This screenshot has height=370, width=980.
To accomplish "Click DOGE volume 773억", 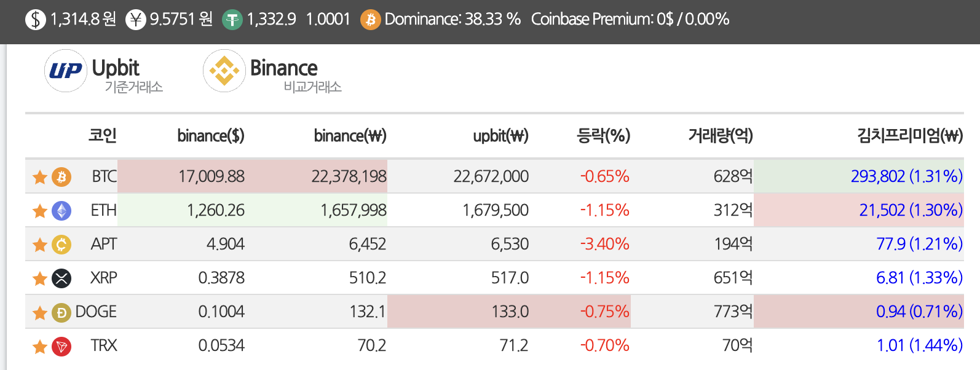I will point(733,312).
